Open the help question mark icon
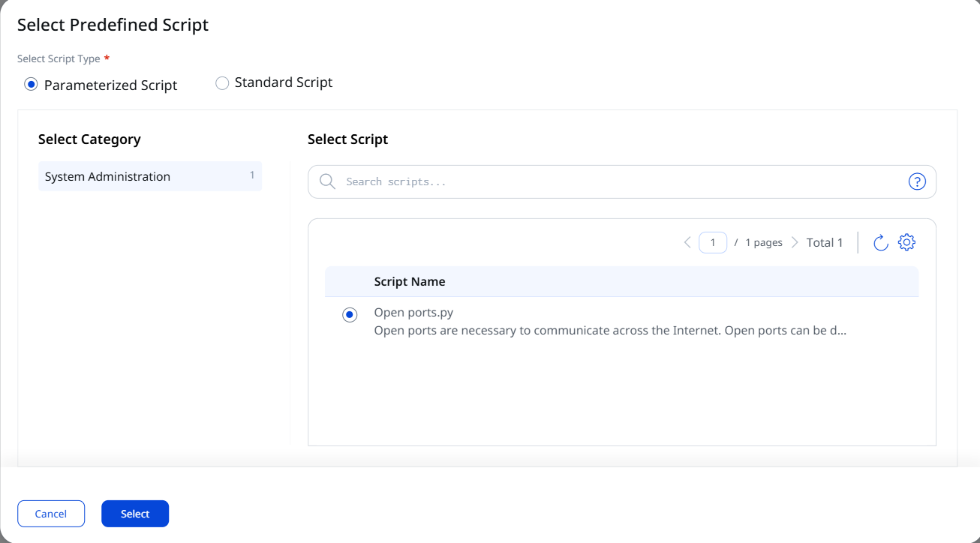This screenshot has height=543, width=980. click(917, 181)
